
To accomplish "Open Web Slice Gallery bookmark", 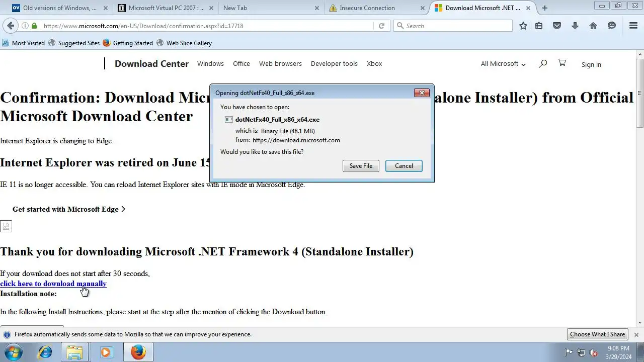I will click(184, 43).
